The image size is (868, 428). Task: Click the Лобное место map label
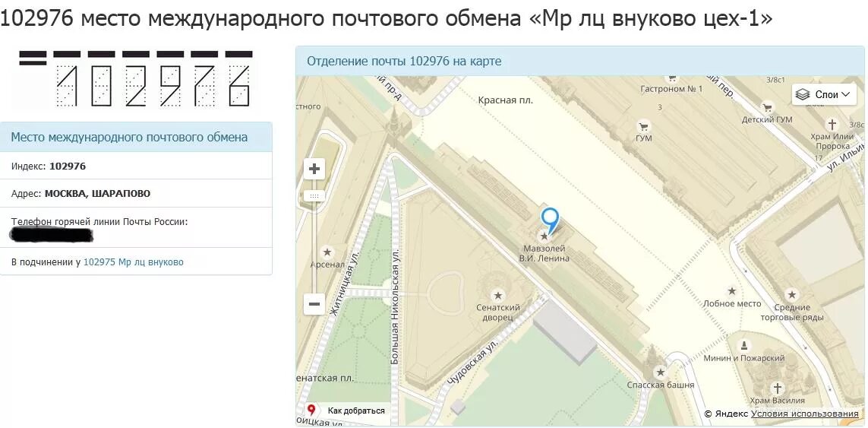(x=732, y=304)
